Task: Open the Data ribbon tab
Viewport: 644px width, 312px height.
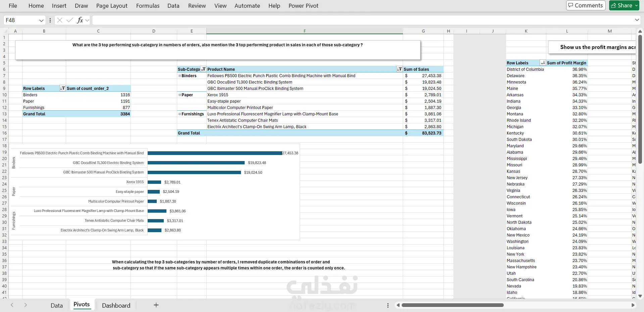Action: (174, 6)
